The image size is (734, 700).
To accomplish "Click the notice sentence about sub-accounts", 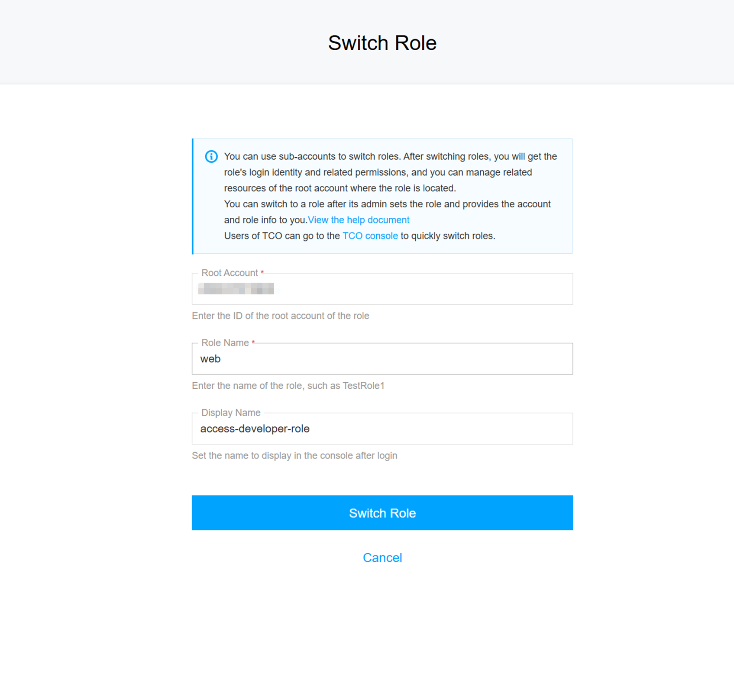I will pyautogui.click(x=390, y=172).
